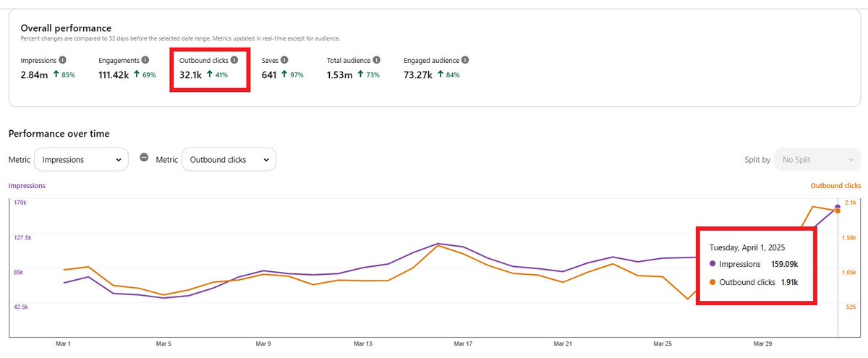Click the info icon beside Outbound clicks
This screenshot has width=868, height=358.
(x=234, y=61)
